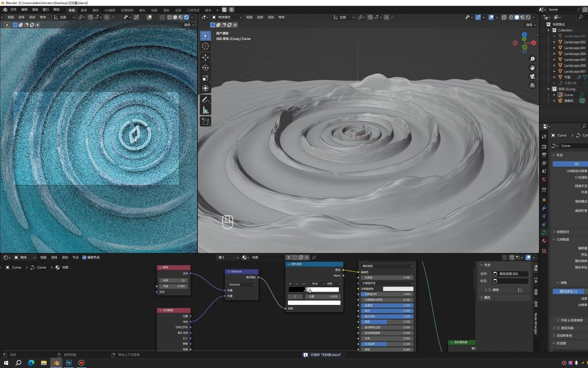Switch right viewport to solid shading
The width and height of the screenshot is (588, 368).
click(x=517, y=17)
